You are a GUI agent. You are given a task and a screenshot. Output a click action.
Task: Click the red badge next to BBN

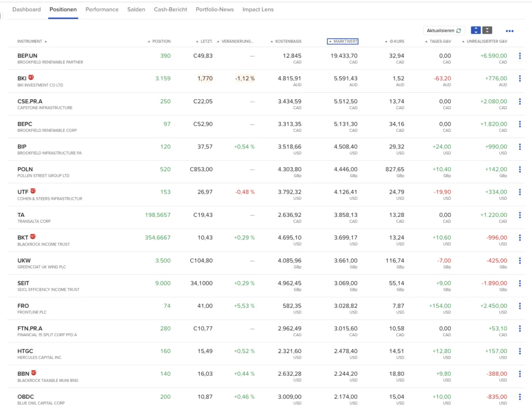pos(34,373)
